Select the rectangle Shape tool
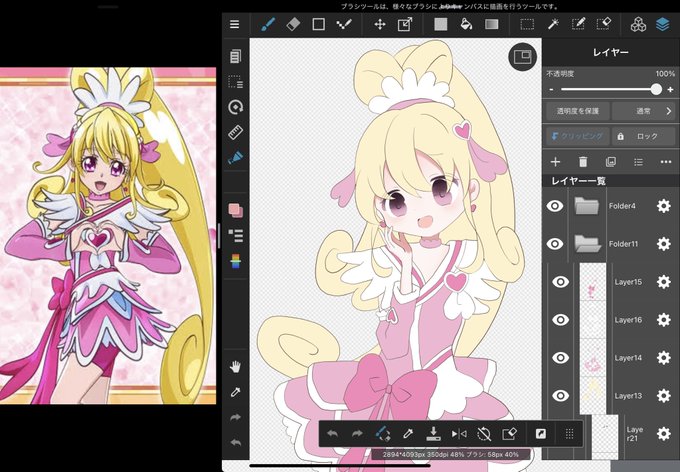 pos(318,24)
